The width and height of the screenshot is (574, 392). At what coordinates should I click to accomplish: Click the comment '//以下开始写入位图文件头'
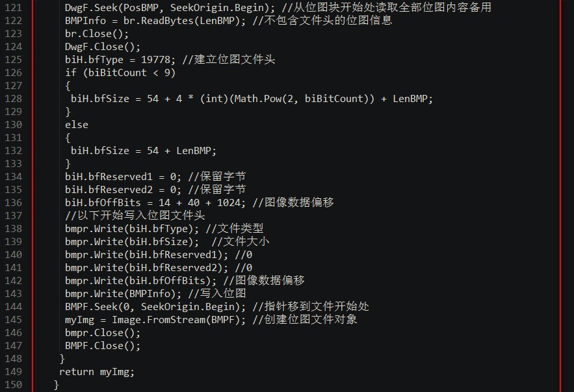click(x=135, y=216)
